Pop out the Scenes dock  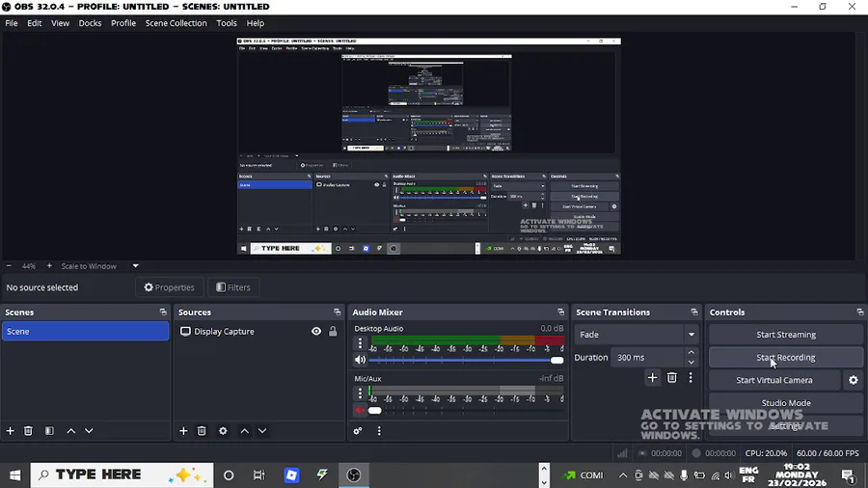pos(163,312)
